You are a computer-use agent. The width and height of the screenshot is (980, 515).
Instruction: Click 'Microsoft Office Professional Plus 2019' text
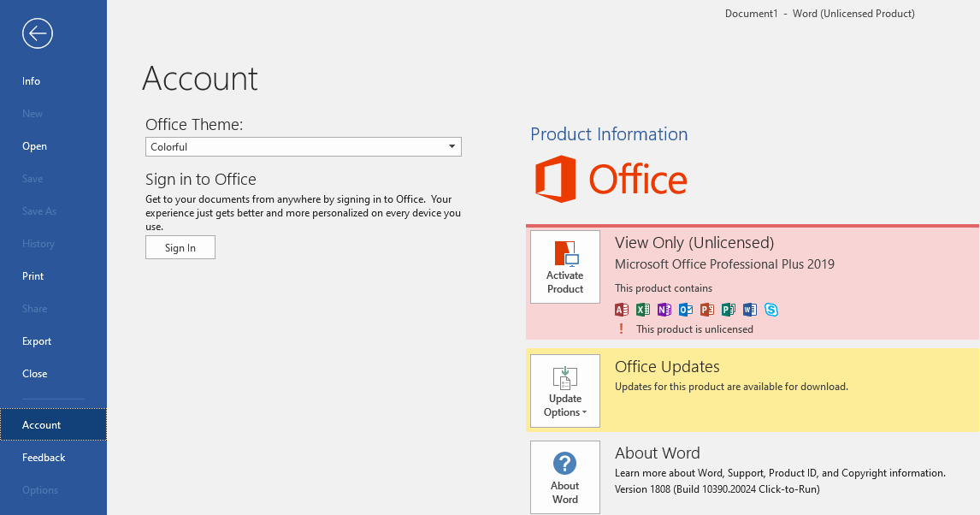pos(724,263)
